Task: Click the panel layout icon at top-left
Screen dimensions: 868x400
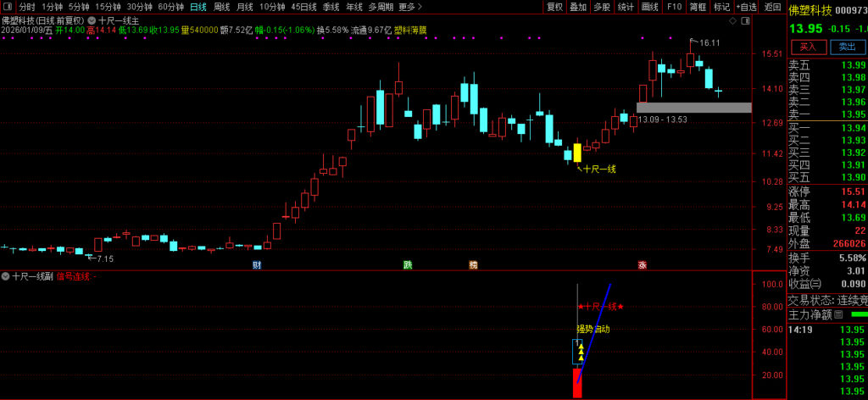Action: (x=8, y=6)
